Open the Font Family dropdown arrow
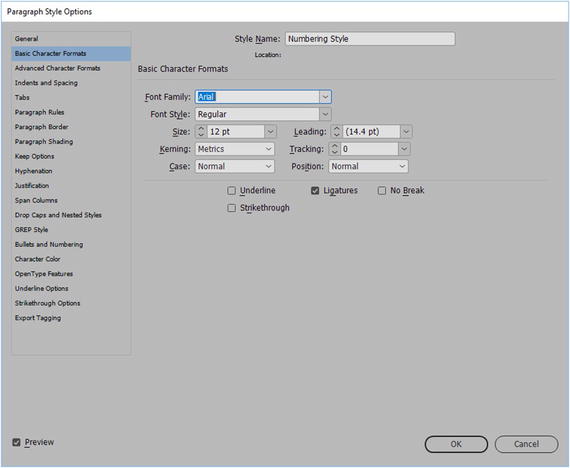The image size is (570, 468). pyautogui.click(x=325, y=97)
